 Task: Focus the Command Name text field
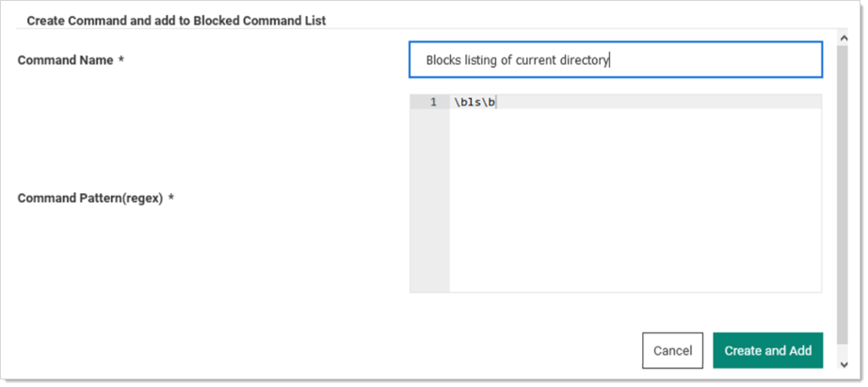(x=616, y=60)
